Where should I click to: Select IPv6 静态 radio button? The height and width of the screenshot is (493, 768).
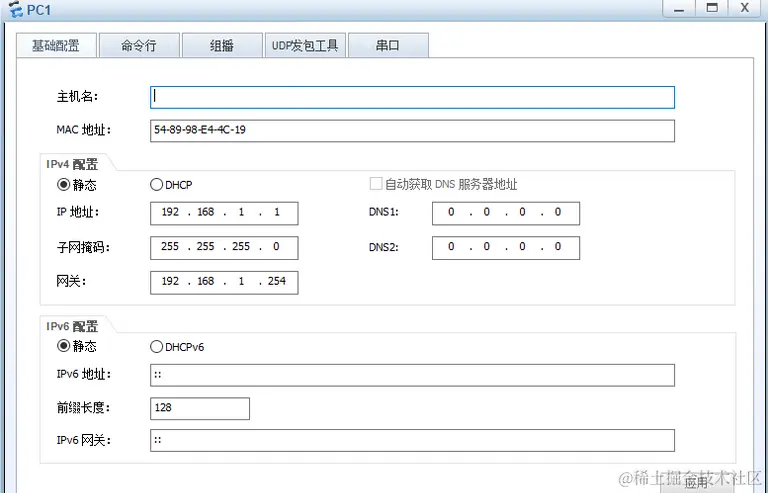(x=63, y=346)
